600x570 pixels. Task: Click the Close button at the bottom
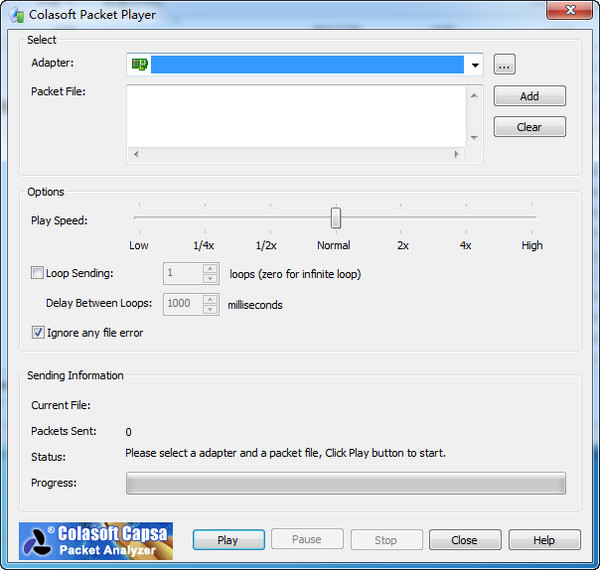[464, 540]
